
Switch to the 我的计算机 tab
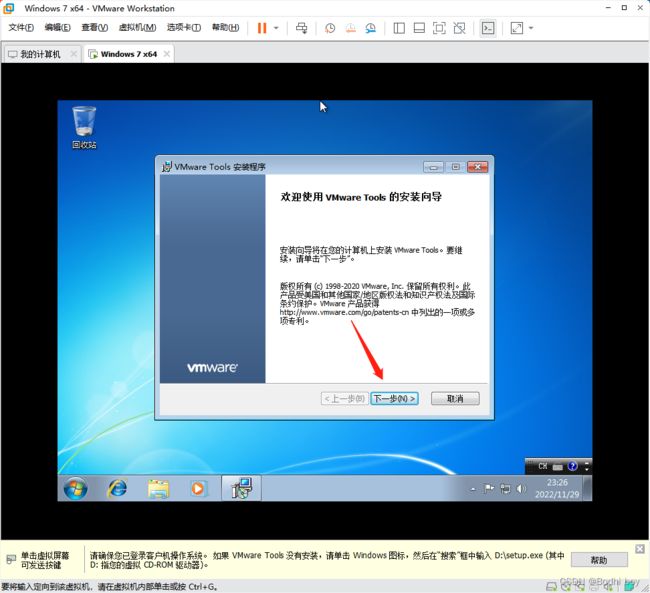(40, 54)
